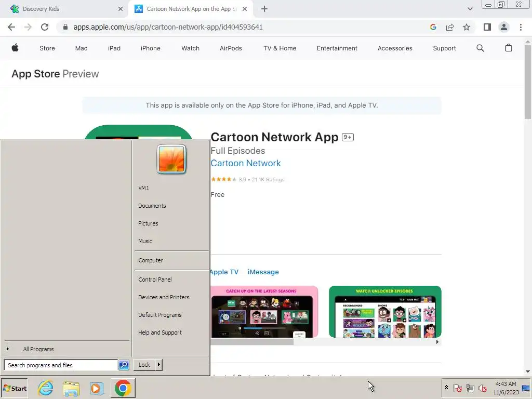The width and height of the screenshot is (532, 399).
Task: Click the Apple TV screenshots link
Action: [224, 272]
